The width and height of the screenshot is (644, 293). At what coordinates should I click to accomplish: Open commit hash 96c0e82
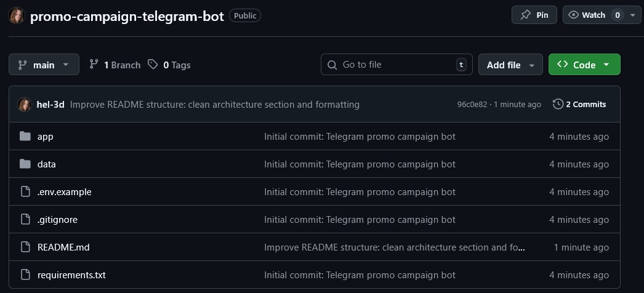click(x=472, y=105)
